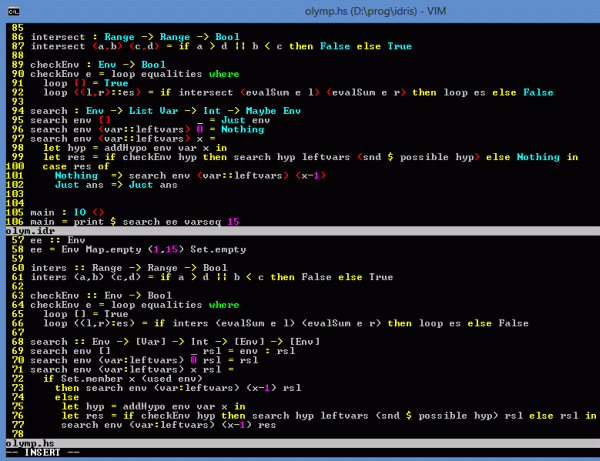Click 'then' keyword on line 73
Viewport: 600px width, 461px height.
67,388
